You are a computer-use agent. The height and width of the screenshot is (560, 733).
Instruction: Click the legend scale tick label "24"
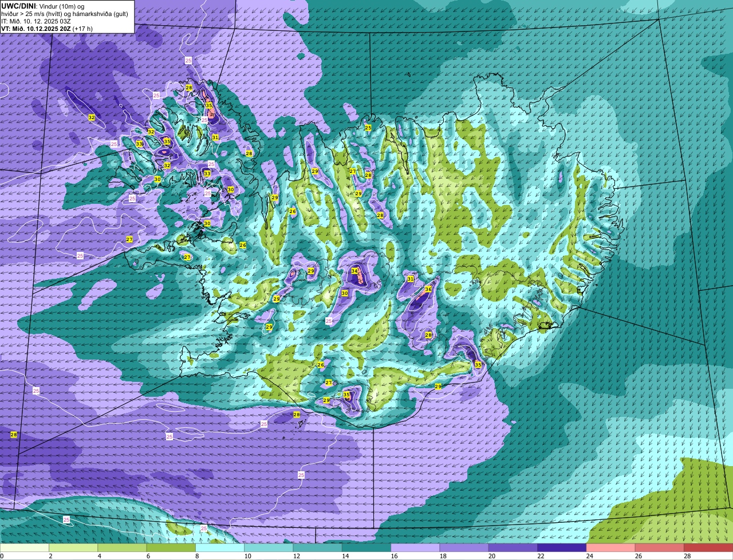click(589, 556)
